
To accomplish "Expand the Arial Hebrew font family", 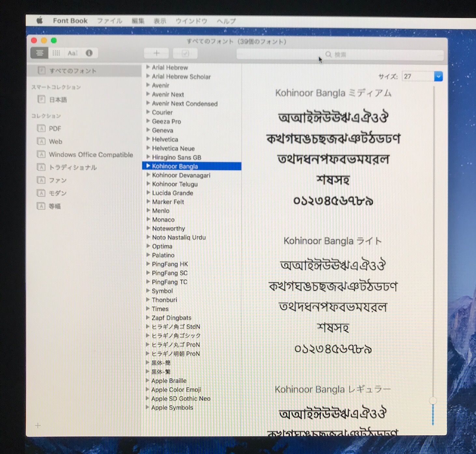I will click(x=148, y=67).
